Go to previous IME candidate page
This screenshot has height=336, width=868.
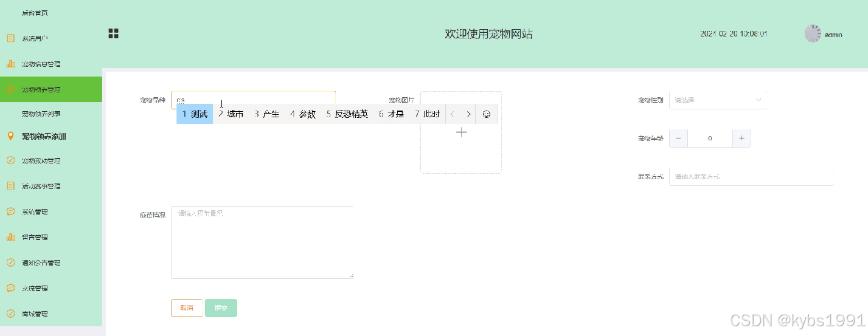(452, 114)
